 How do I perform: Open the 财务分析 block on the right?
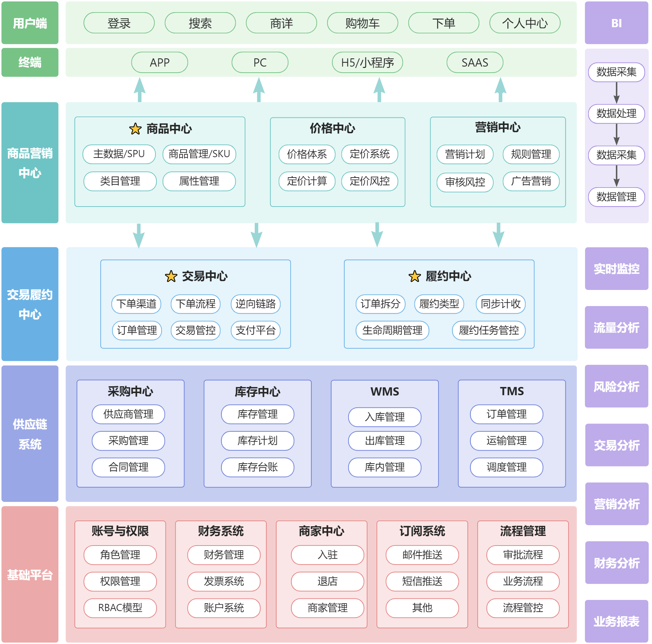point(616,563)
